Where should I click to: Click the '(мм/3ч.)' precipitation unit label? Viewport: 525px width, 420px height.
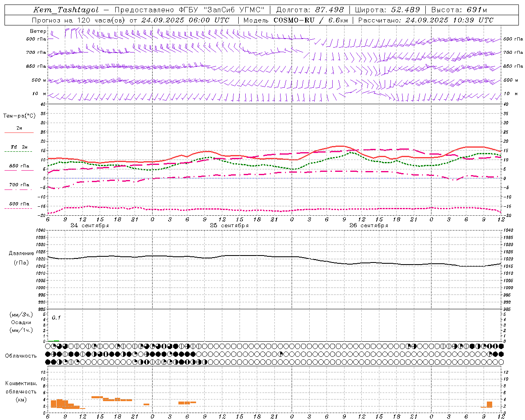pyautogui.click(x=21, y=315)
